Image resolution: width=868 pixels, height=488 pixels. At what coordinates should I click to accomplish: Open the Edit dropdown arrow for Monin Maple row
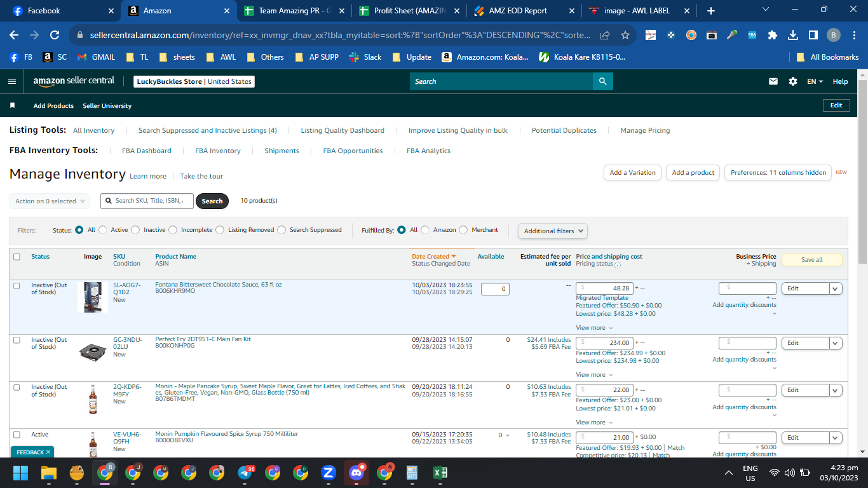click(836, 390)
